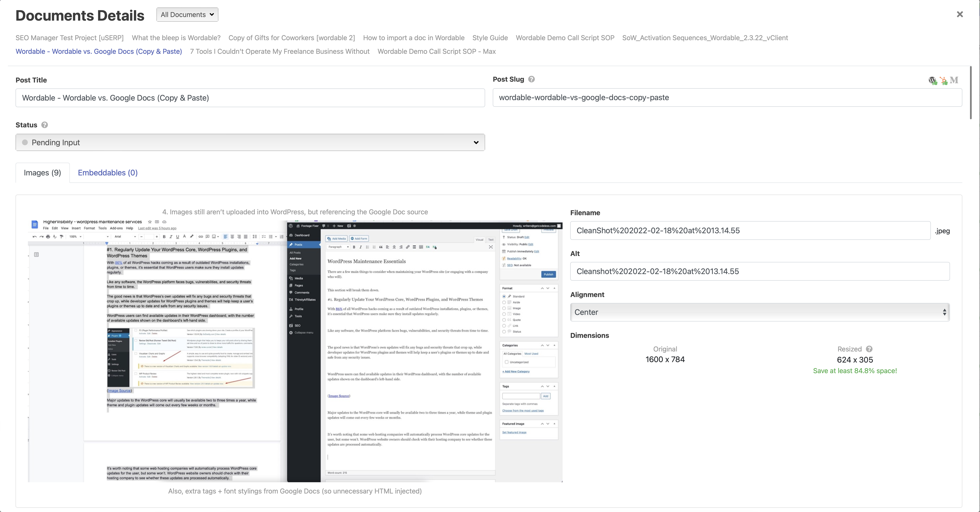Expand the Pending Input status dropdown

tap(250, 142)
